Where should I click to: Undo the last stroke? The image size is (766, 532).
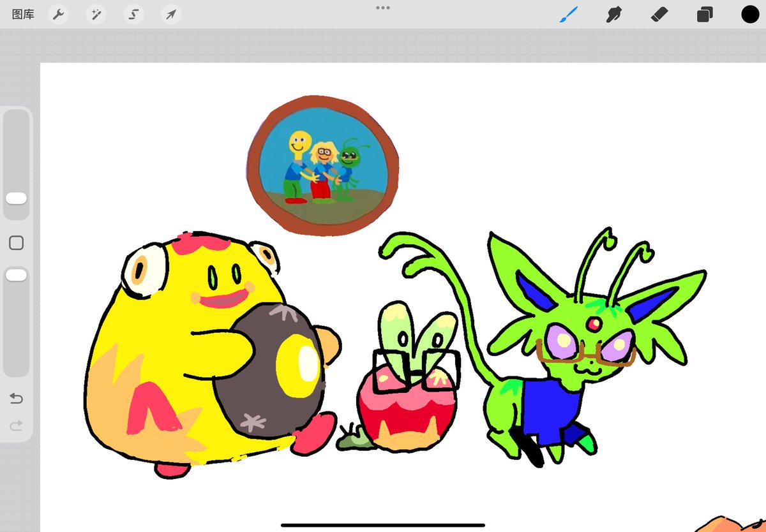coord(17,399)
